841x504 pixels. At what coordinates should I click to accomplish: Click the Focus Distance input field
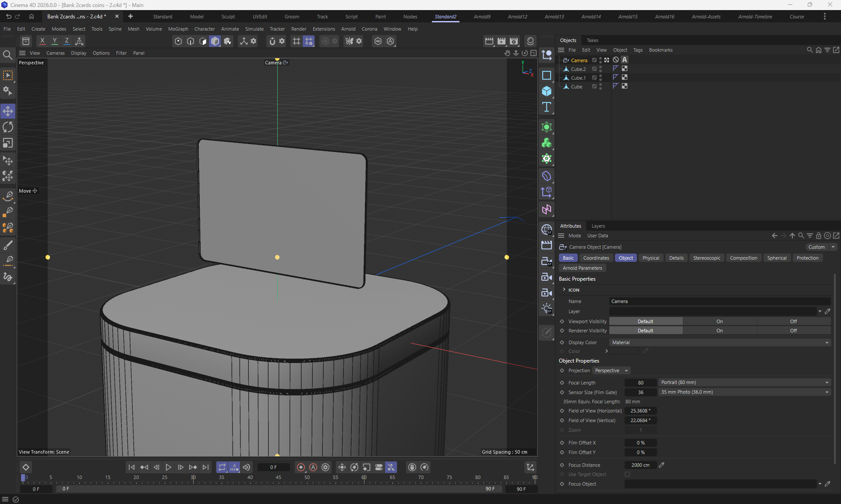tap(640, 465)
